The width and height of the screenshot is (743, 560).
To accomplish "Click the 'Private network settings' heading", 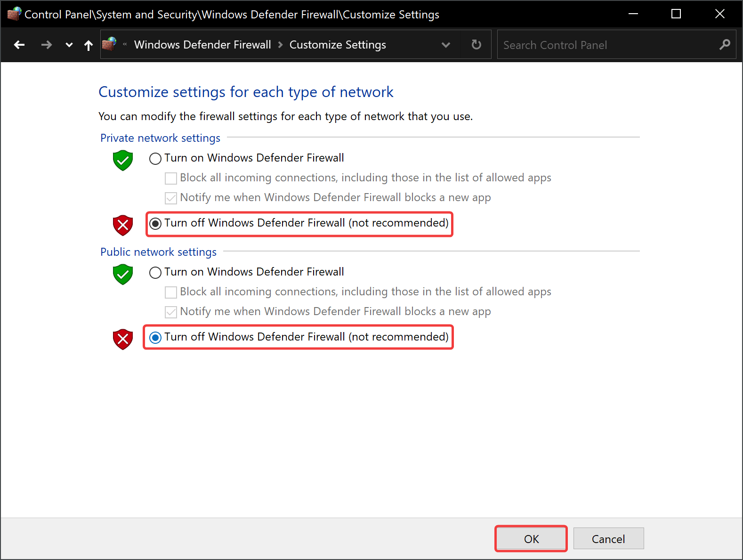I will click(160, 138).
